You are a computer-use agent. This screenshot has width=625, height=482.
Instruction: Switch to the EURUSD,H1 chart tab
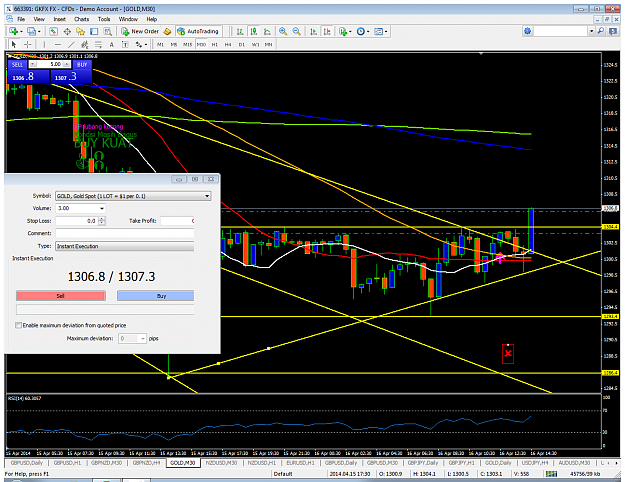click(x=300, y=463)
